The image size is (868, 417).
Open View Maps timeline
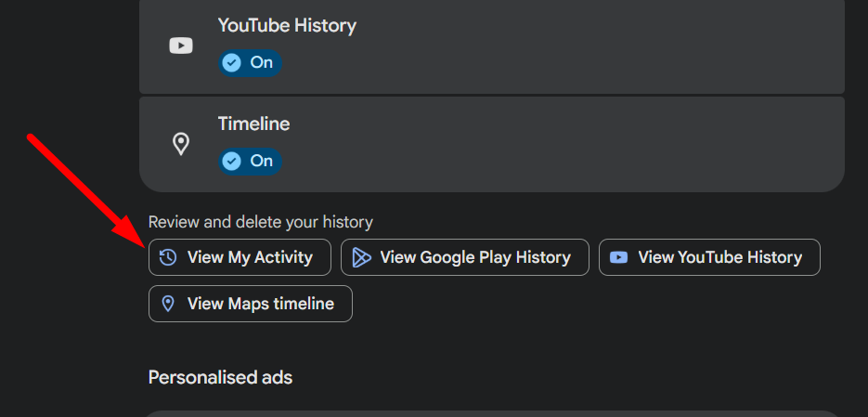tap(251, 304)
